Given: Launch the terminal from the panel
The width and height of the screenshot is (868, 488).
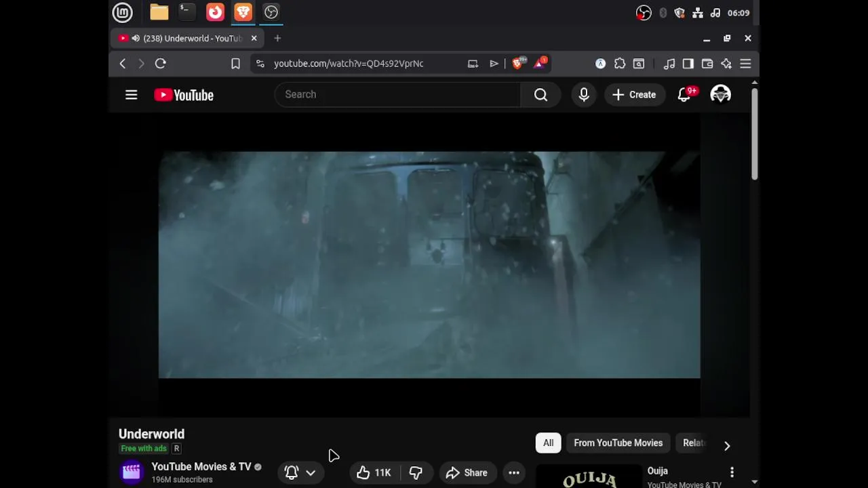Looking at the screenshot, I should 186,12.
